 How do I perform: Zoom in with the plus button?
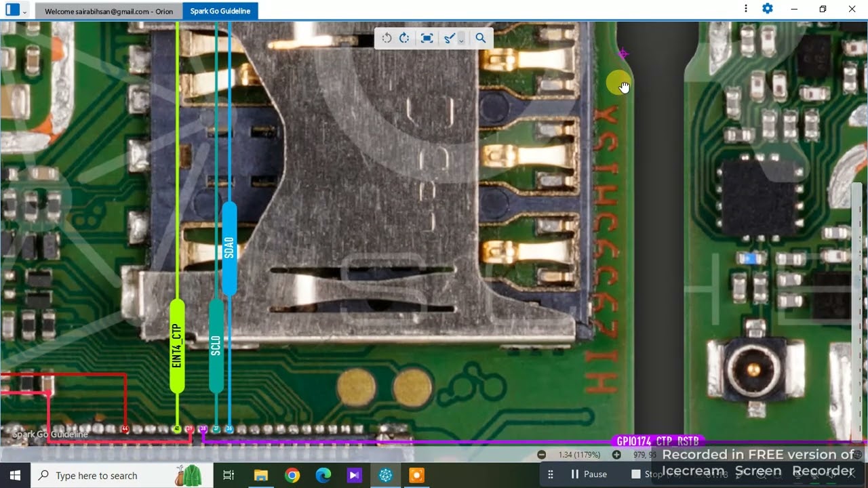pyautogui.click(x=616, y=455)
